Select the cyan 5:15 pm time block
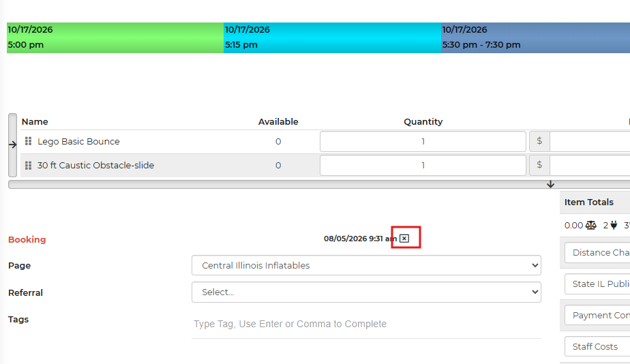 (332, 37)
